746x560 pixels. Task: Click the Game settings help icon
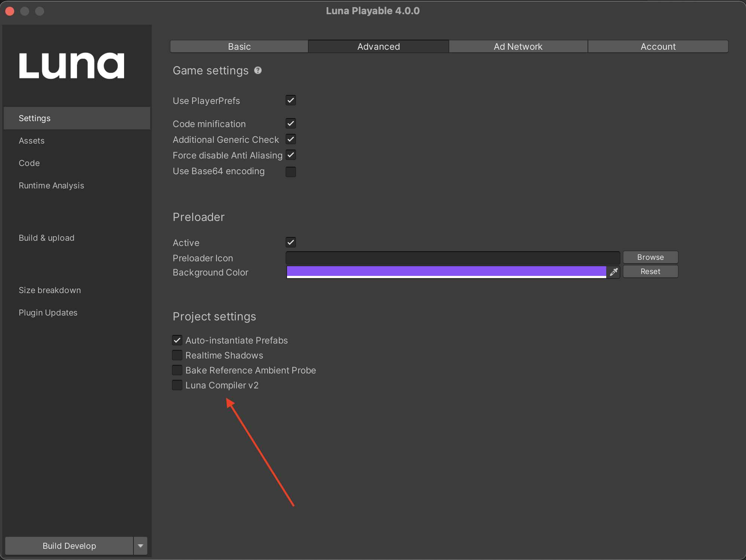[x=258, y=70]
